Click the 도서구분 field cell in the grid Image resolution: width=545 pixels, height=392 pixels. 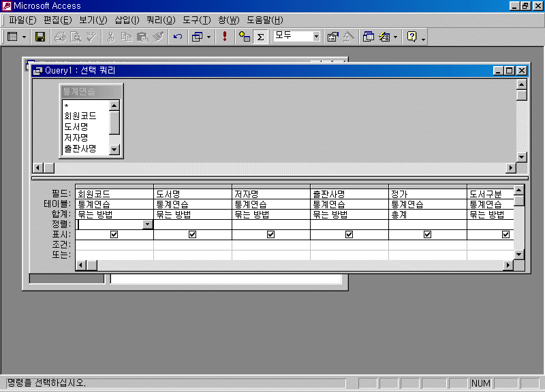click(x=490, y=194)
